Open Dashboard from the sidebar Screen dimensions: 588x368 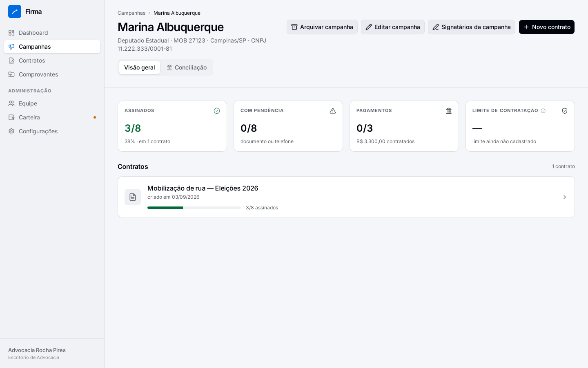click(x=52, y=33)
